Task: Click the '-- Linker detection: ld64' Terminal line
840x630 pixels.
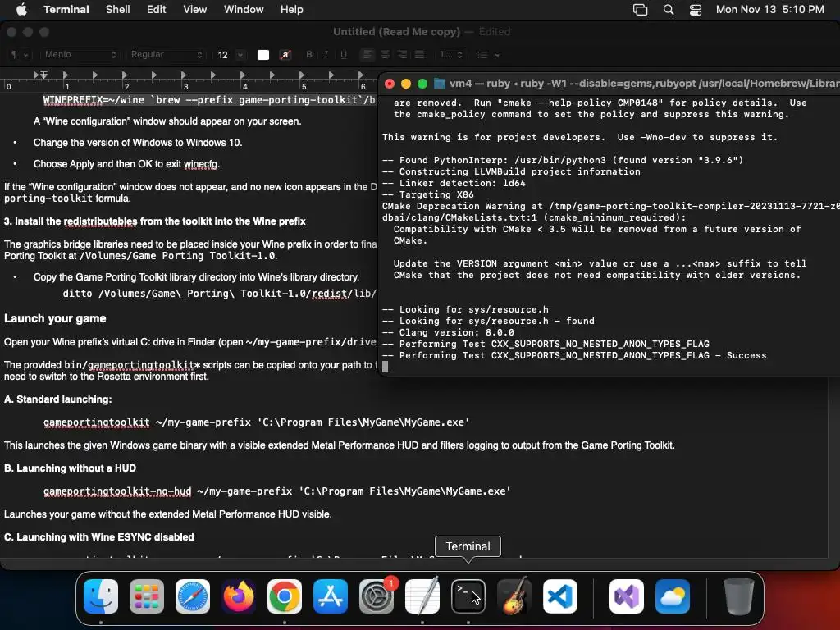Action: (x=454, y=183)
